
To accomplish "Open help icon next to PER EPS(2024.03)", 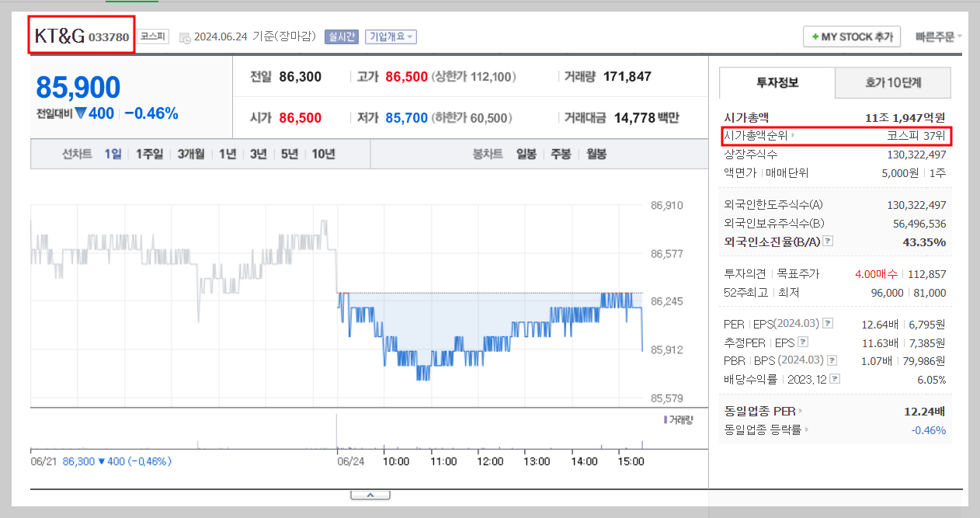I will (x=828, y=323).
